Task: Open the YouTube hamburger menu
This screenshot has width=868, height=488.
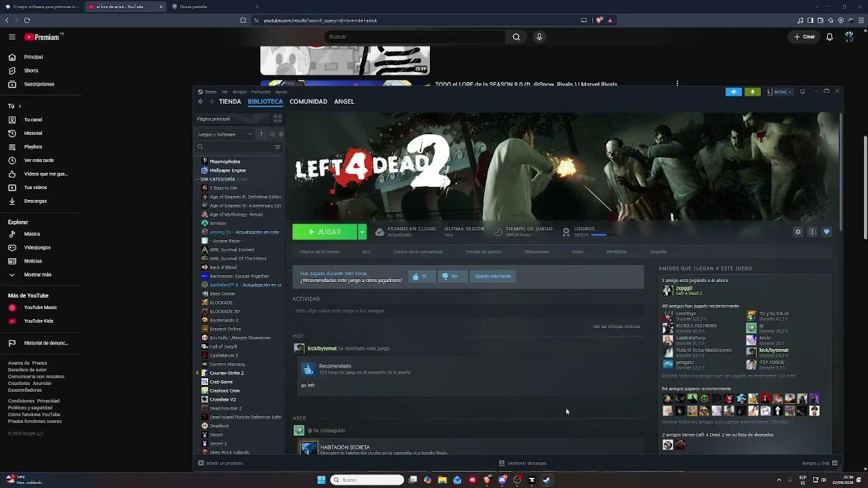Action: pos(12,37)
